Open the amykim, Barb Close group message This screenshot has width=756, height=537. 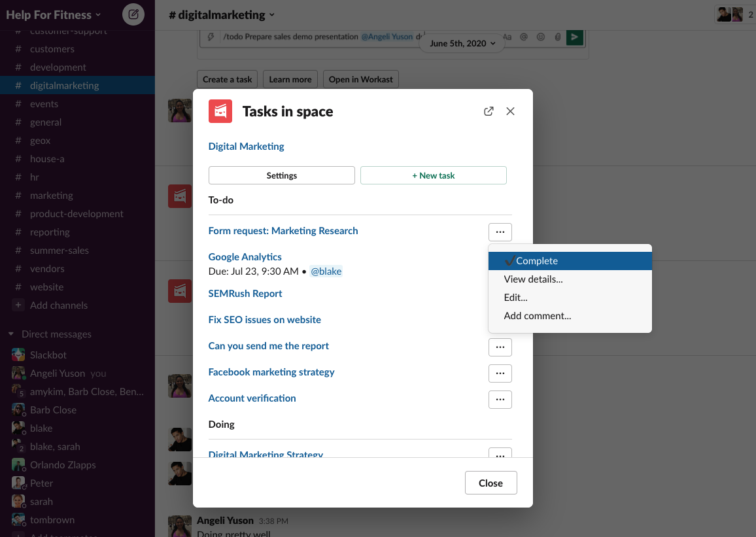coord(77,391)
